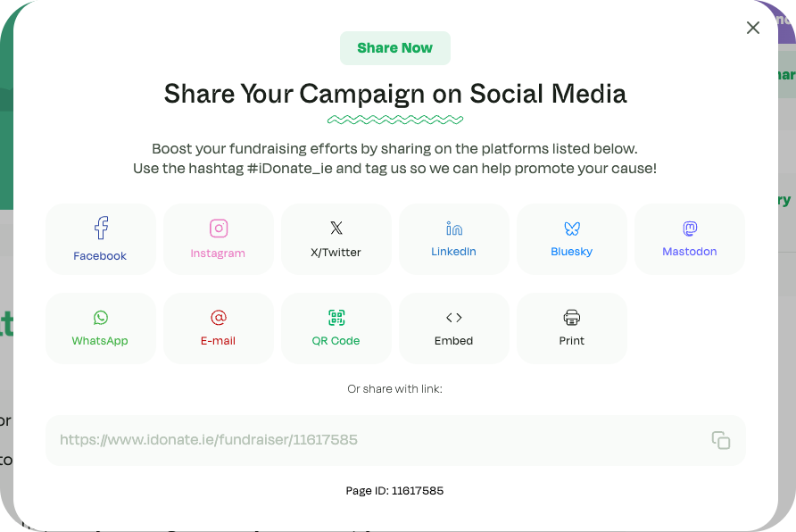This screenshot has width=796, height=532.
Task: Click the Facebook label text
Action: click(100, 256)
